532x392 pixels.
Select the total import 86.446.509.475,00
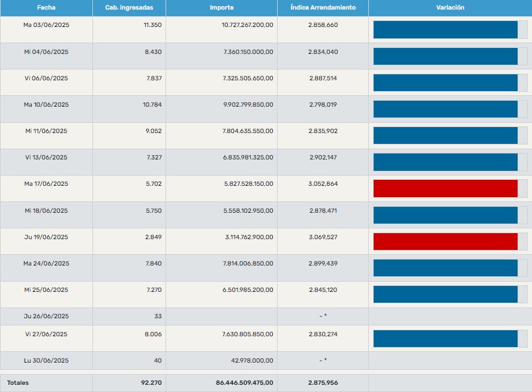[x=244, y=383]
